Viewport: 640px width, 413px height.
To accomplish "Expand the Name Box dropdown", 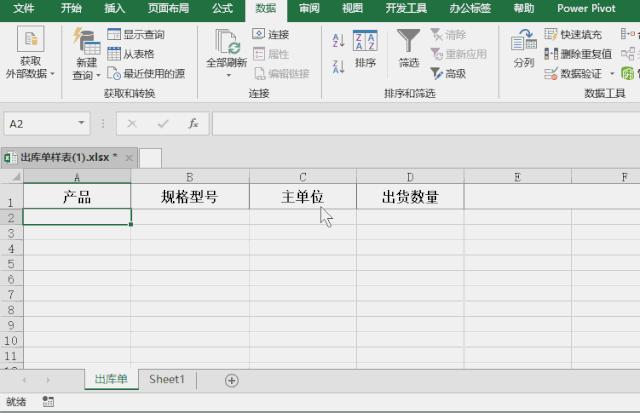I will tap(81, 123).
